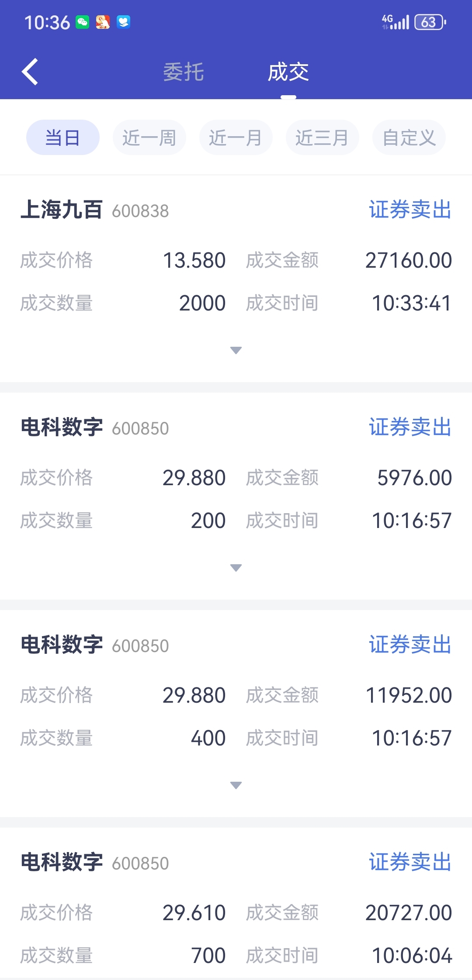Tap the WeChat notification icon
This screenshot has width=472, height=980.
(x=83, y=22)
